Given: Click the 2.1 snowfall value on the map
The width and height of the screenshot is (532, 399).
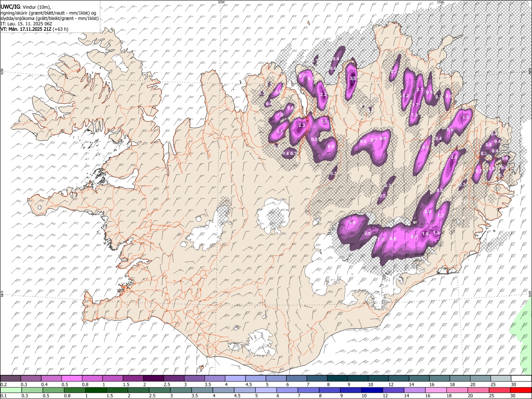Looking at the screenshot, I should (419, 89).
